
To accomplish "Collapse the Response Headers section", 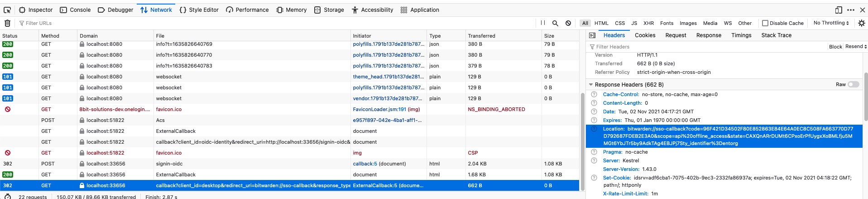I will tap(591, 85).
